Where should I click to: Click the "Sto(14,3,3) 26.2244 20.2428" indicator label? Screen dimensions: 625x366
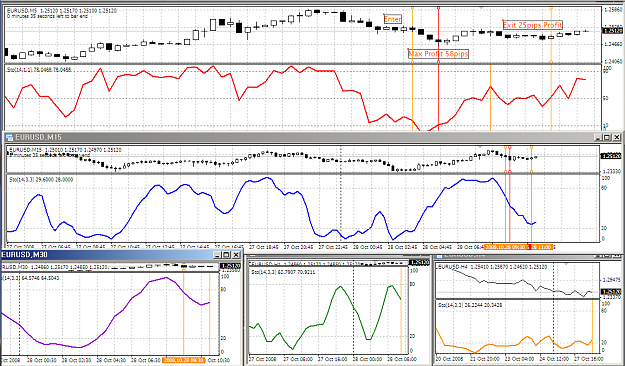click(x=470, y=305)
